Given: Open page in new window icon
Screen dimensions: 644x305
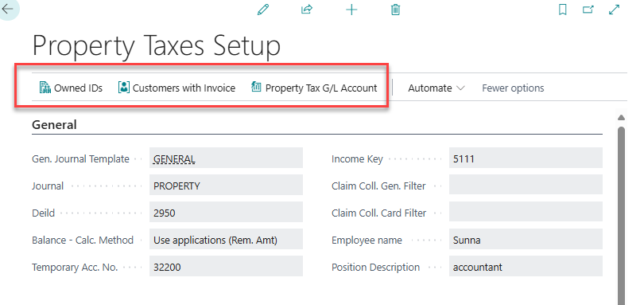Looking at the screenshot, I should [588, 10].
